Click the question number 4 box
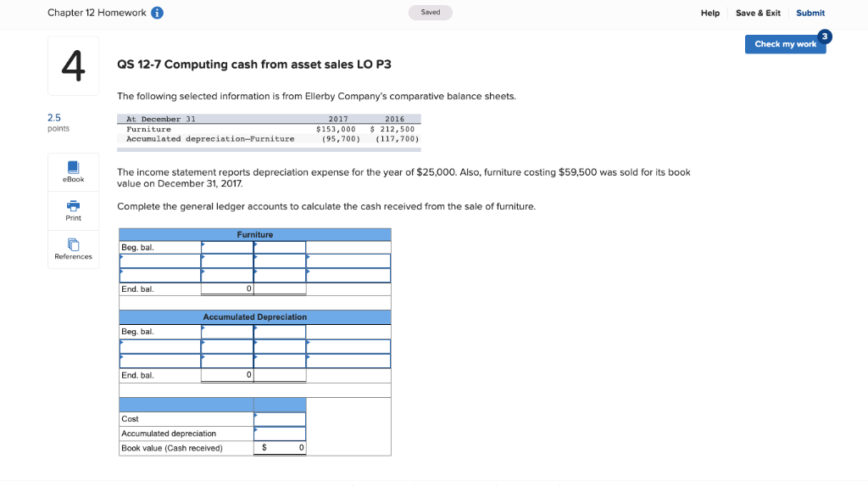Image resolution: width=868 pixels, height=487 pixels. [x=73, y=66]
